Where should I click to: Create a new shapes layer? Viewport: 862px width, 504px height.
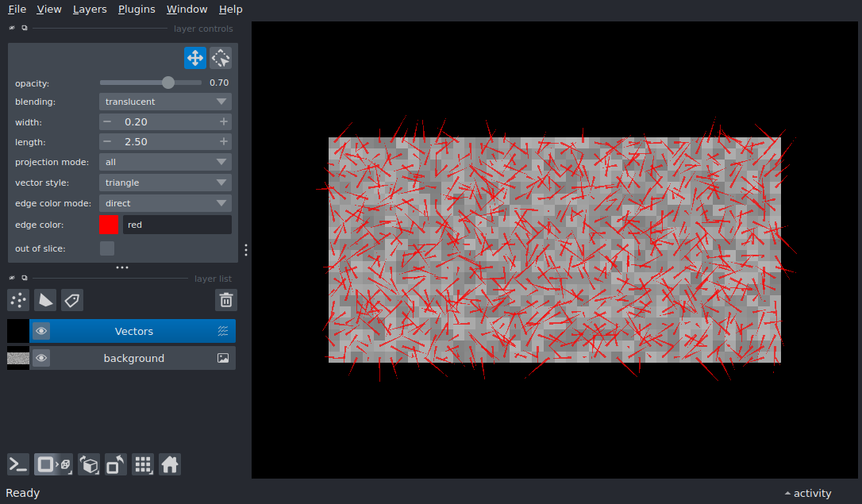click(45, 300)
